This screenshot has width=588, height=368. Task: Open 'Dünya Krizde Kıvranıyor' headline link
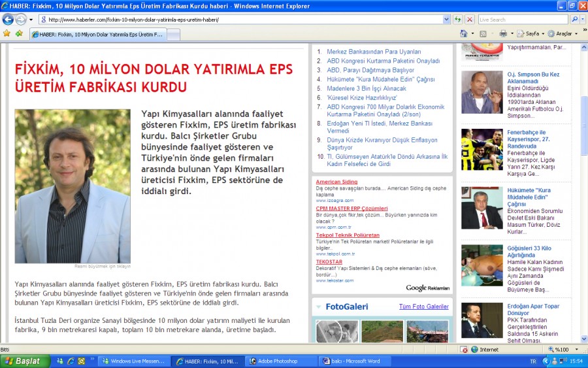[382, 144]
